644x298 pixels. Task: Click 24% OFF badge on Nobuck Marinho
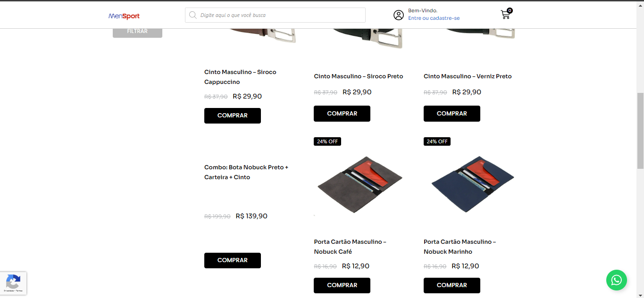tap(437, 141)
